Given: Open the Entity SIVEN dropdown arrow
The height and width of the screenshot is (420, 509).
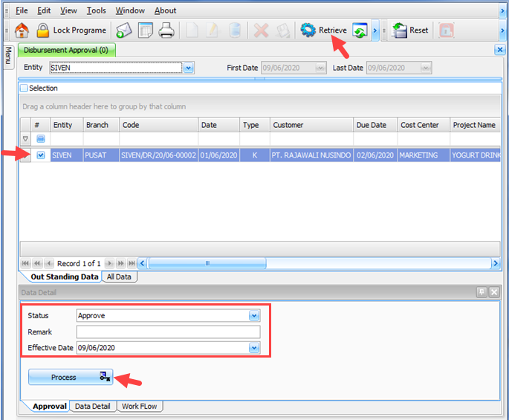Looking at the screenshot, I should tap(189, 68).
